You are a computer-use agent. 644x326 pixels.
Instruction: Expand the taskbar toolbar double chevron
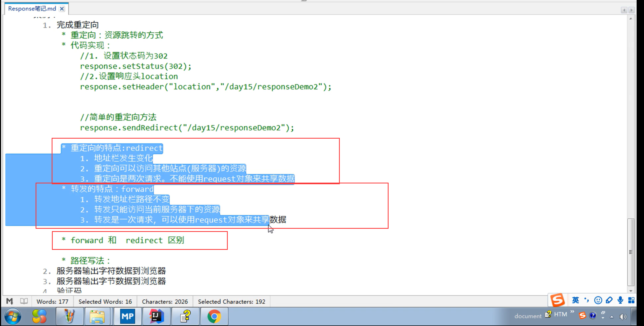click(x=572, y=312)
